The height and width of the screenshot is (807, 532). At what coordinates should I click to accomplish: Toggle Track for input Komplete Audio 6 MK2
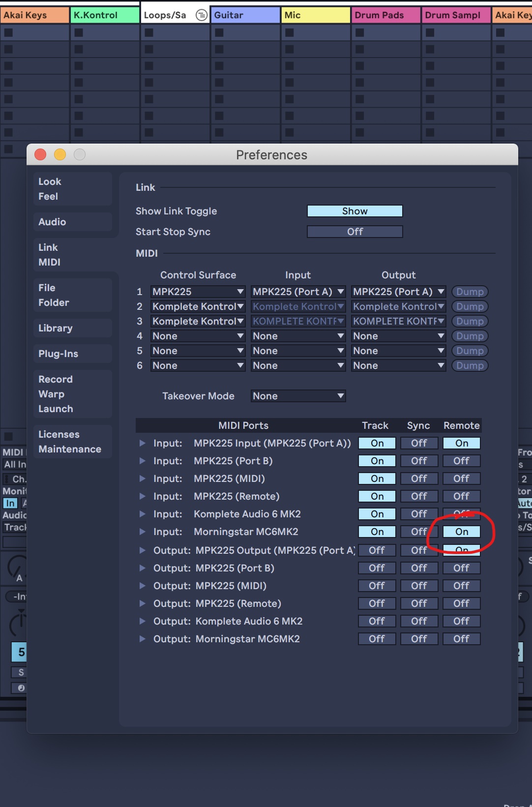[x=377, y=514]
